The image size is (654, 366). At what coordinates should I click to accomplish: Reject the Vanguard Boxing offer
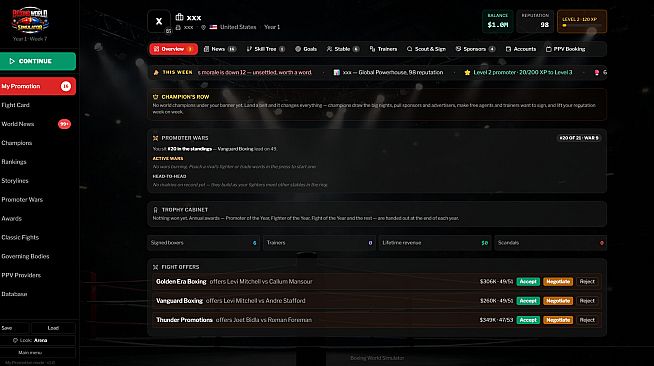587,301
